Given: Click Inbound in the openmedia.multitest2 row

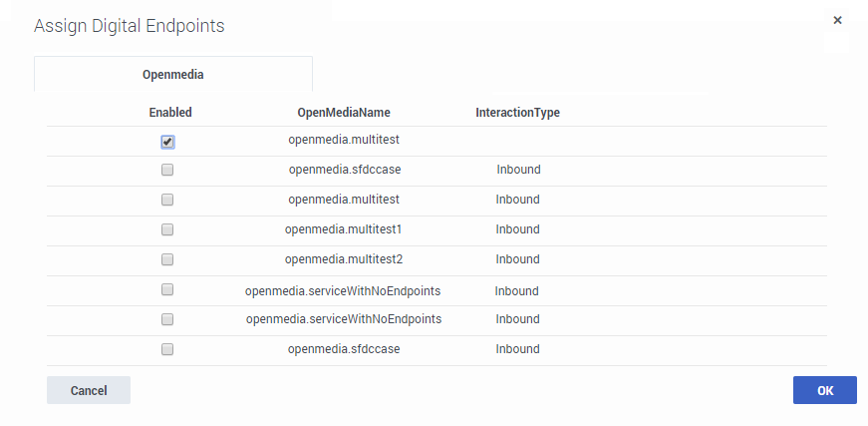Looking at the screenshot, I should (x=517, y=259).
